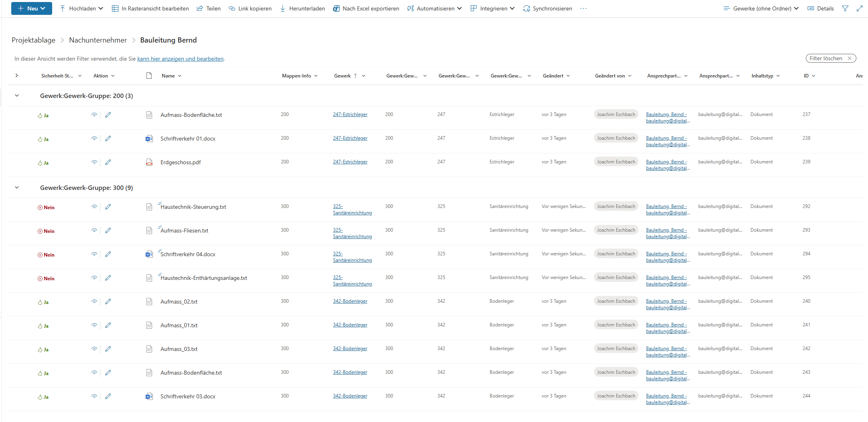Click pencil edit icon for Erdgeschoss.pdf
This screenshot has height=422, width=868.
tap(108, 162)
